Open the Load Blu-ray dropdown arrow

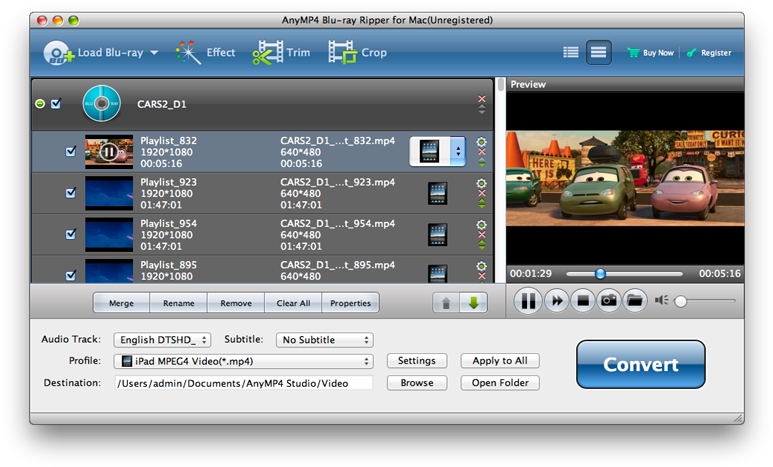click(154, 53)
